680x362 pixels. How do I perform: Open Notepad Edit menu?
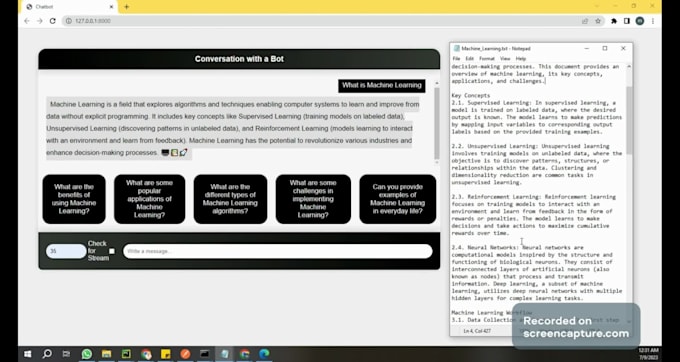tap(470, 59)
